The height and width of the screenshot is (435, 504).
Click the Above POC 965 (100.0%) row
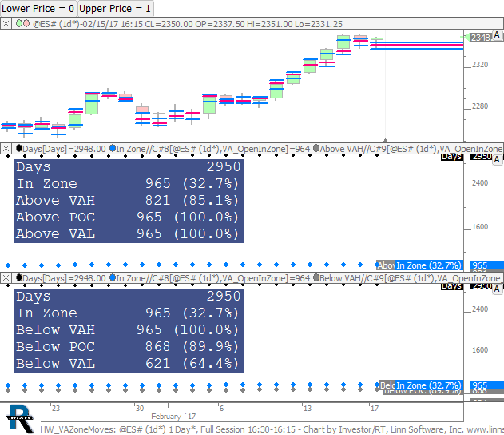coord(129,217)
